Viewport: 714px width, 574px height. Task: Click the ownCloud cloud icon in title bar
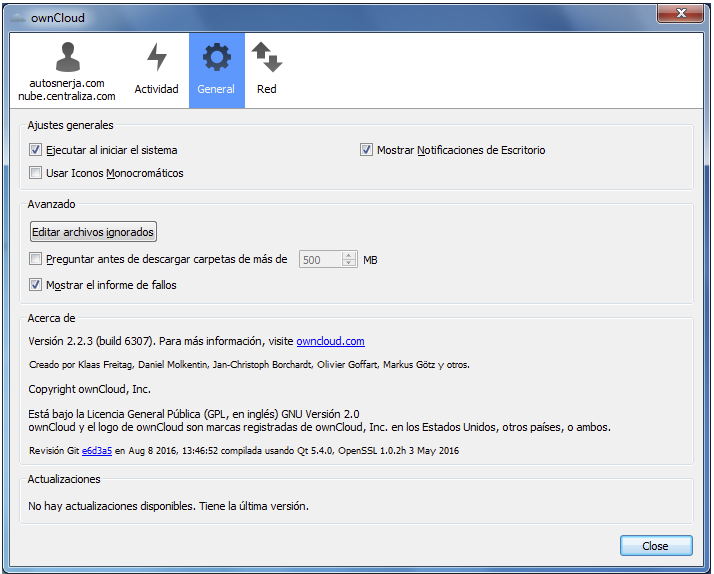tap(18, 17)
